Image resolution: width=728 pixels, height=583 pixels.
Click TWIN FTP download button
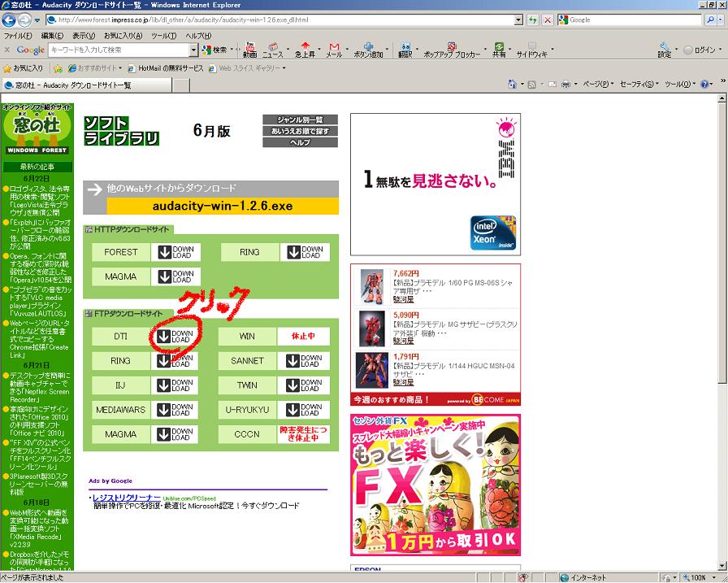coord(304,385)
